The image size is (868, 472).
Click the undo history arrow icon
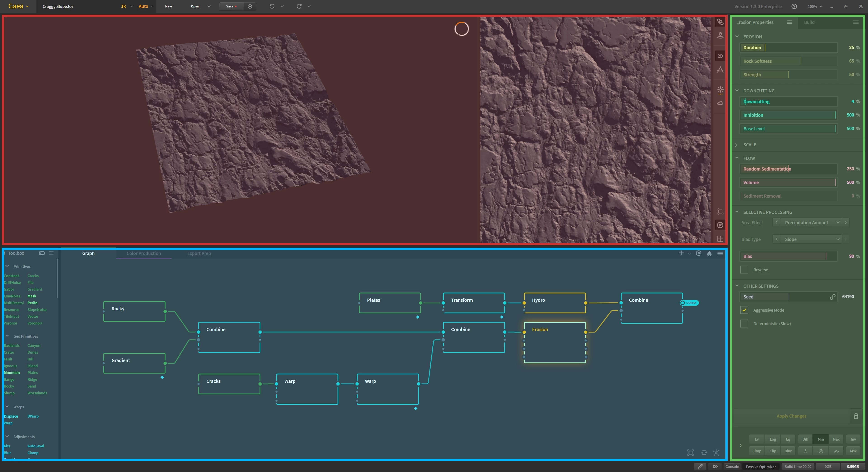point(282,6)
